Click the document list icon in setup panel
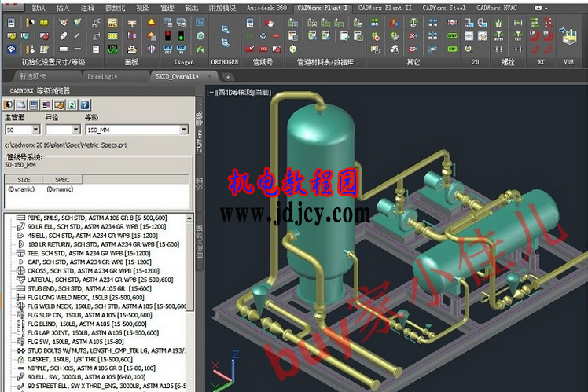The width and height of the screenshot is (588, 392). tap(96, 49)
